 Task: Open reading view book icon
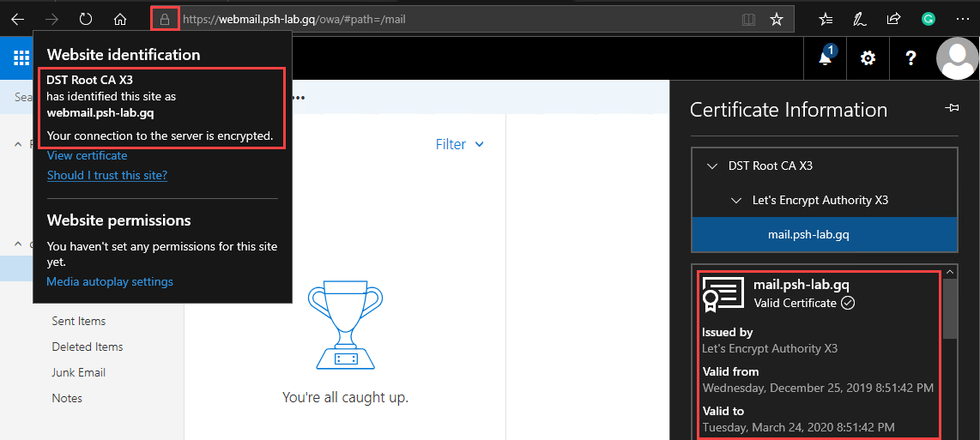(748, 19)
